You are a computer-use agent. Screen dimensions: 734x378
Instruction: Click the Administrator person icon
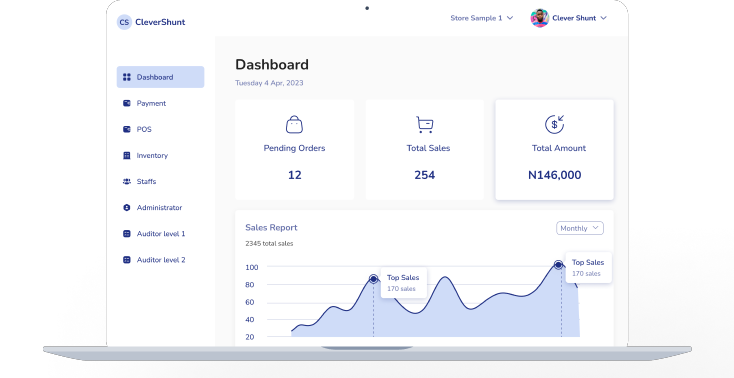(x=126, y=208)
